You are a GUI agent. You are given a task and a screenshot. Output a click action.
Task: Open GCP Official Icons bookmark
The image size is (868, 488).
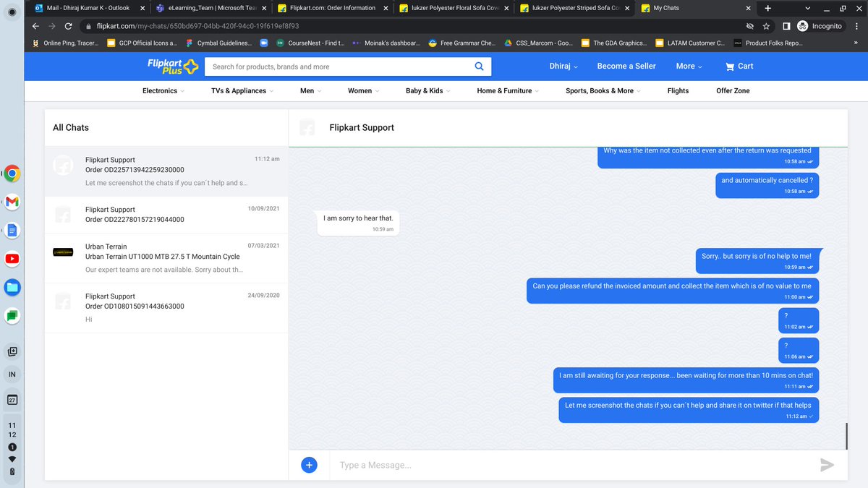coord(141,43)
